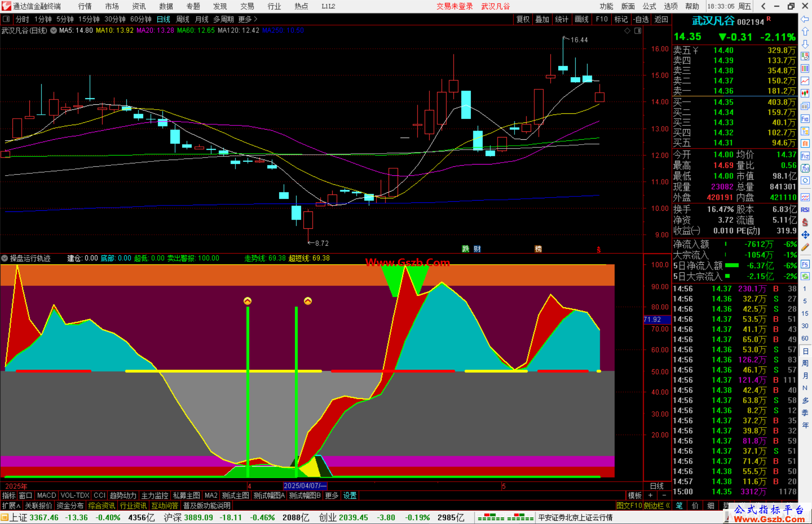Screen dimensions: 812x524
Task: Open the 资金分布 tab in bottom row
Action: [x=70, y=506]
